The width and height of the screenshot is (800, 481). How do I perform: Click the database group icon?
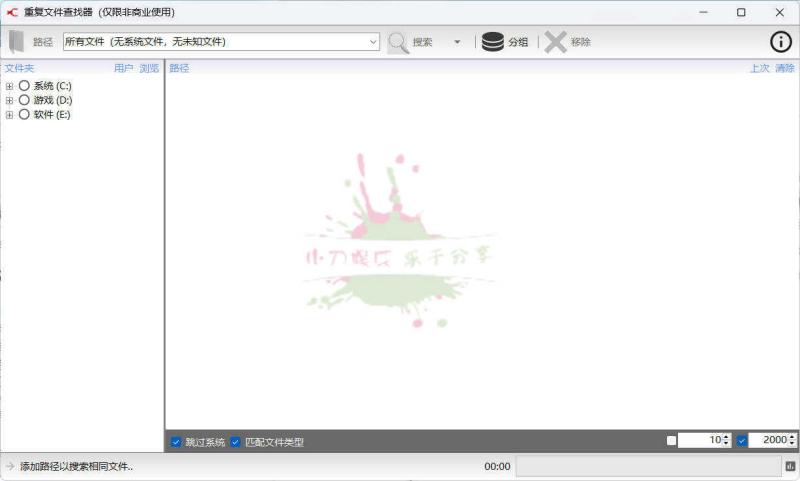click(492, 42)
